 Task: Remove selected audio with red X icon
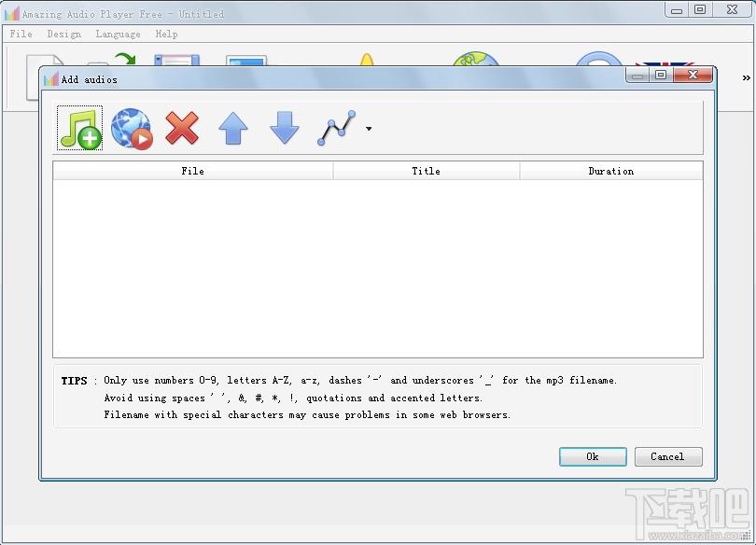pos(182,128)
